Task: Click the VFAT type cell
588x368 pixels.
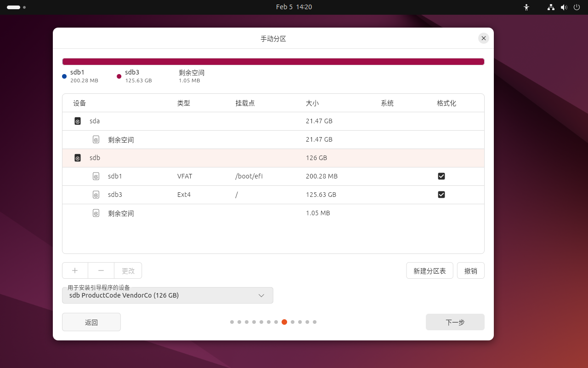Action: click(185, 176)
